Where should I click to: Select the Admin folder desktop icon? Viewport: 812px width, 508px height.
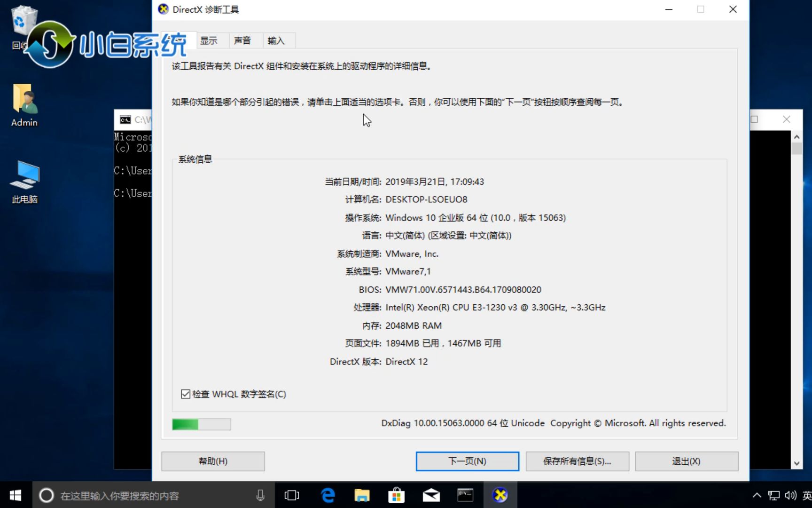coord(24,106)
